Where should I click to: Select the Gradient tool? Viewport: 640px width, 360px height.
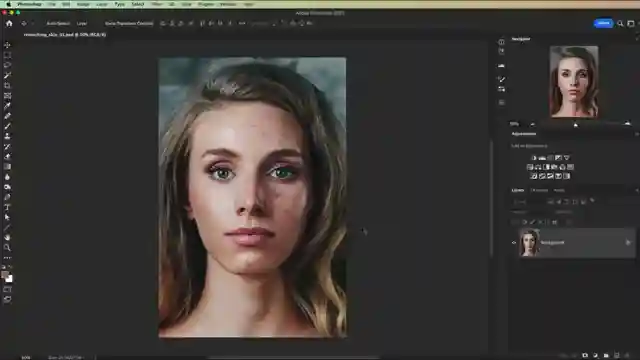click(7, 167)
